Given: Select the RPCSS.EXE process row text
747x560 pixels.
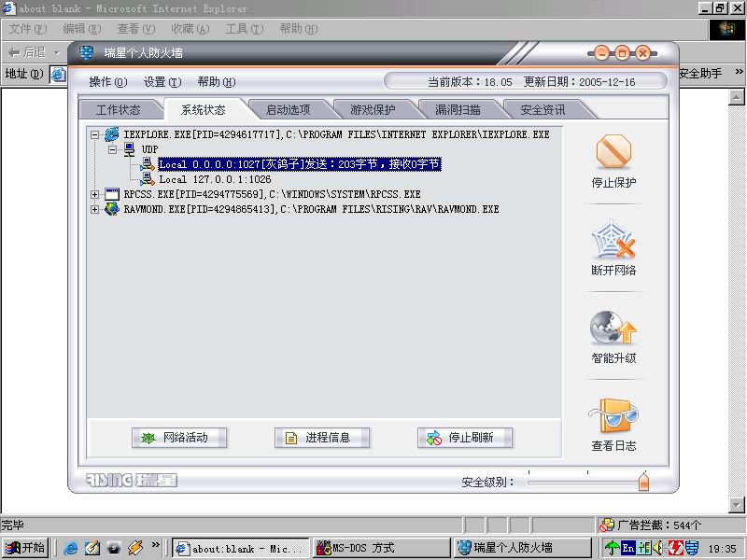Looking at the screenshot, I should point(272,194).
